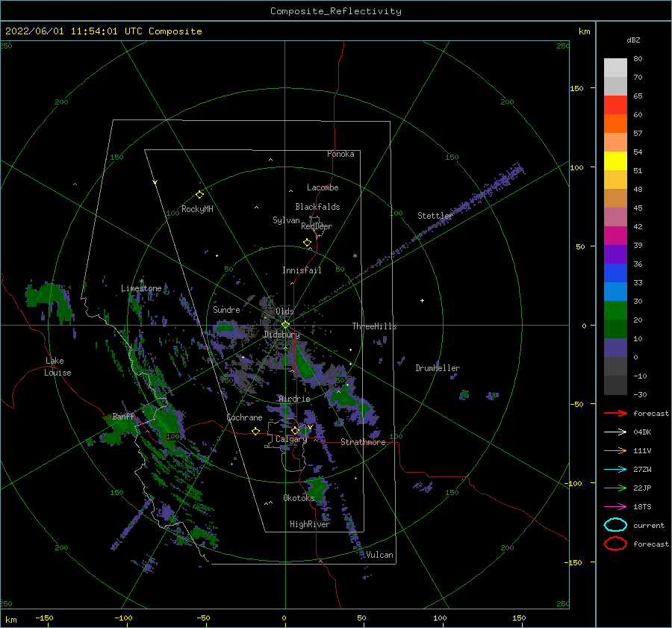Select the purple 36-39 dBZ swatch
Viewport: 672px width, 628px height.
point(615,254)
